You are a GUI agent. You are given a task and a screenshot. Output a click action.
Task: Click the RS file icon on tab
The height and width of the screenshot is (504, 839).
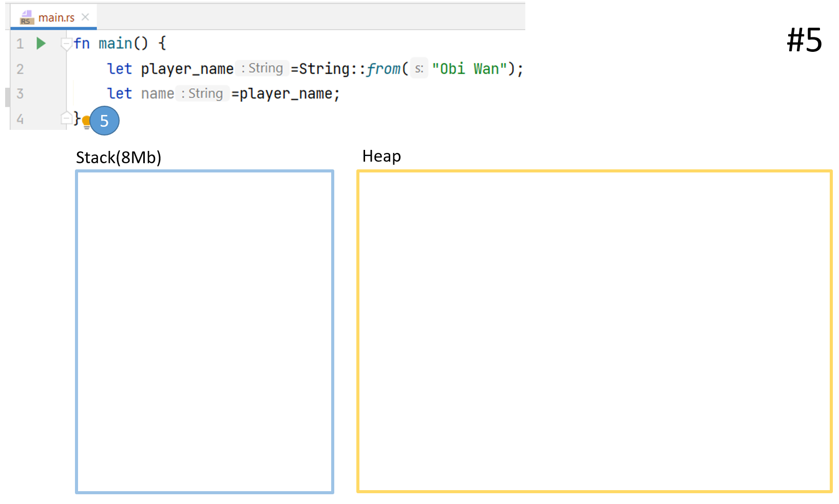pos(26,17)
